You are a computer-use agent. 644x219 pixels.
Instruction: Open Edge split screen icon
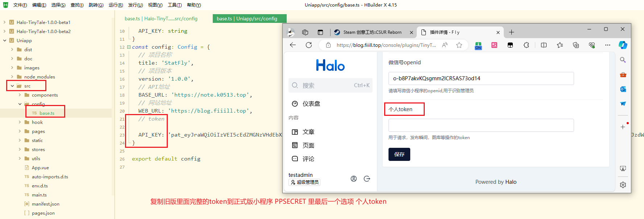(544, 45)
